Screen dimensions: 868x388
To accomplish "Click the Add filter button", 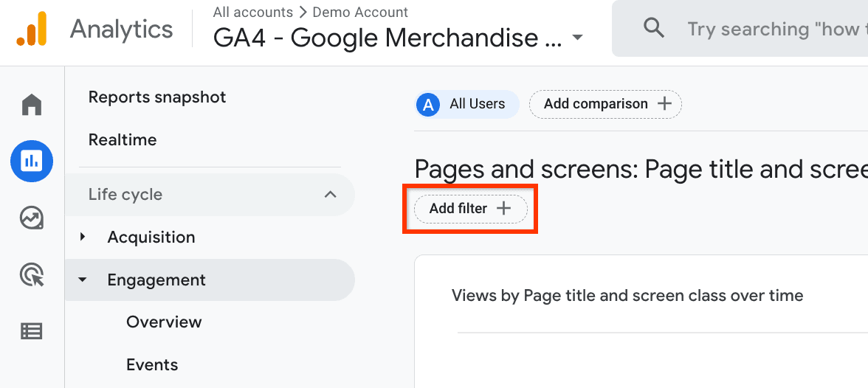I will pyautogui.click(x=470, y=209).
